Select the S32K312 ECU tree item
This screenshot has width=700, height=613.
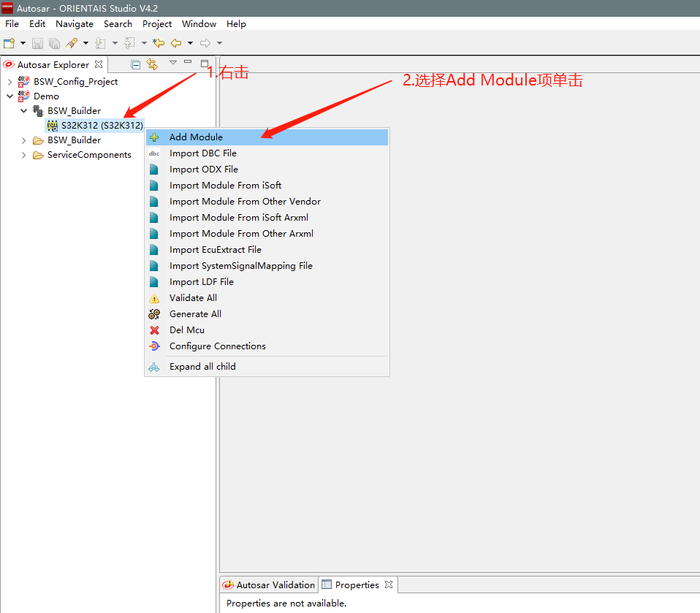click(102, 126)
